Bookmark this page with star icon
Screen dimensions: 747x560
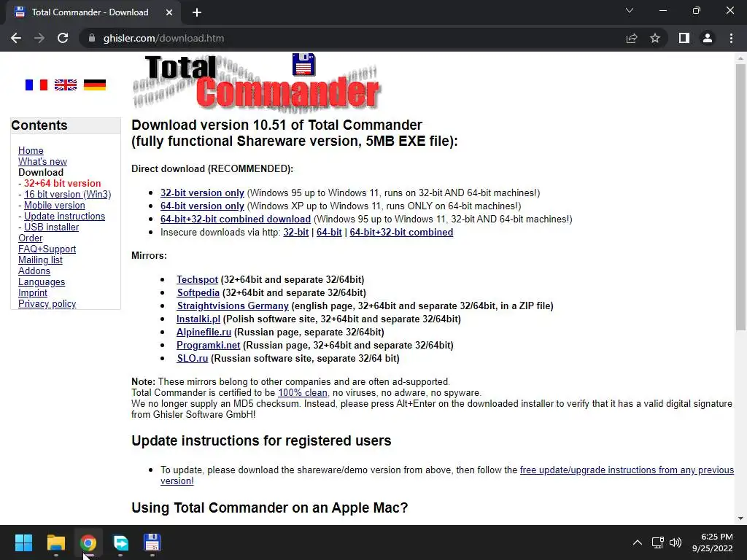[x=655, y=38]
